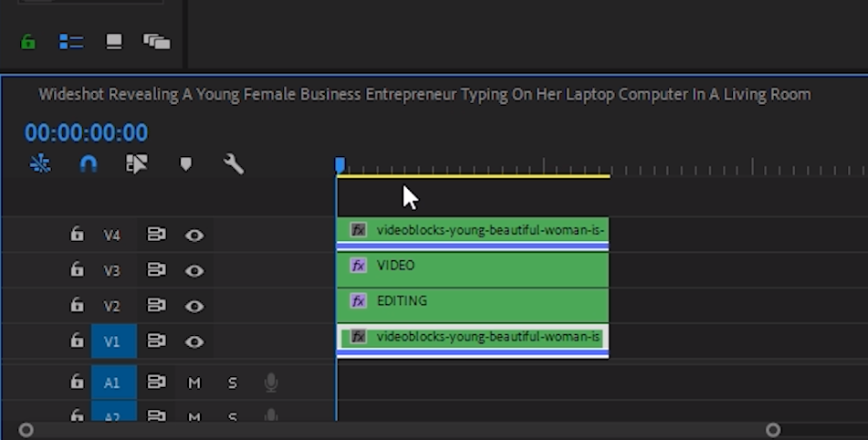Grab left zoom scrollbar handle

[26, 430]
